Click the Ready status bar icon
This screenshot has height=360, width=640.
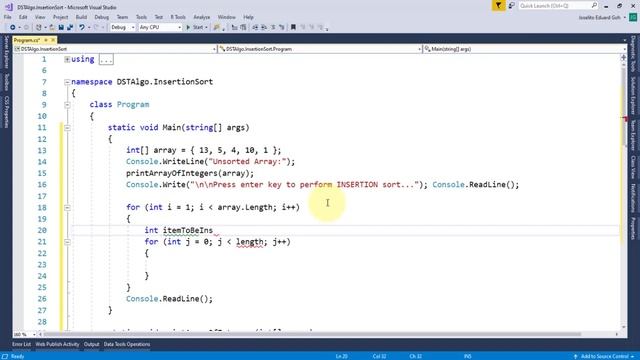click(x=5, y=356)
